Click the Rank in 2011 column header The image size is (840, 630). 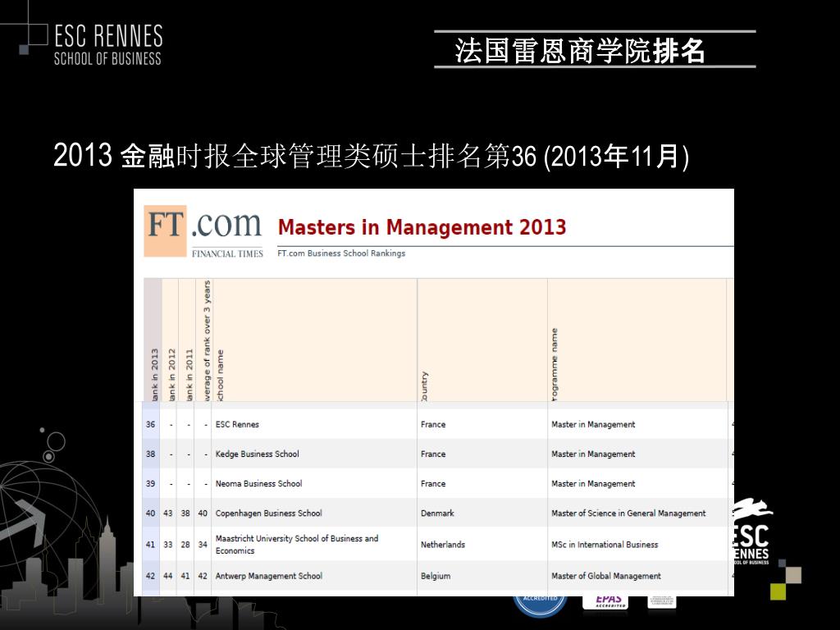pyautogui.click(x=189, y=375)
